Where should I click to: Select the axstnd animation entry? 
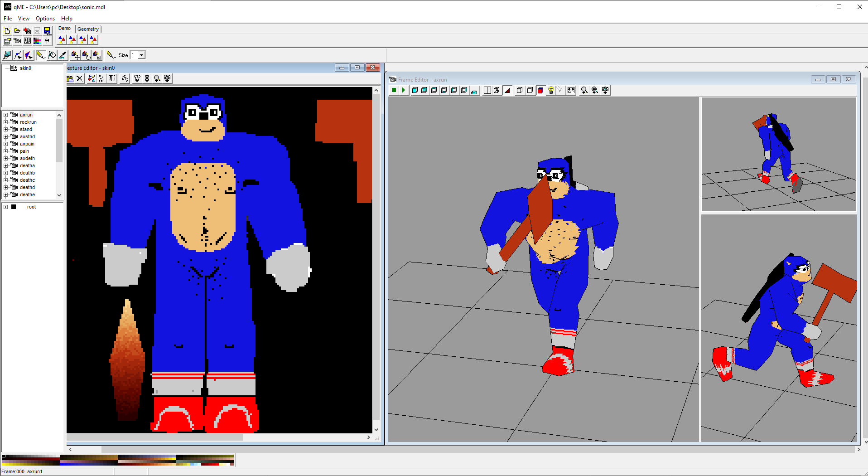coord(27,137)
